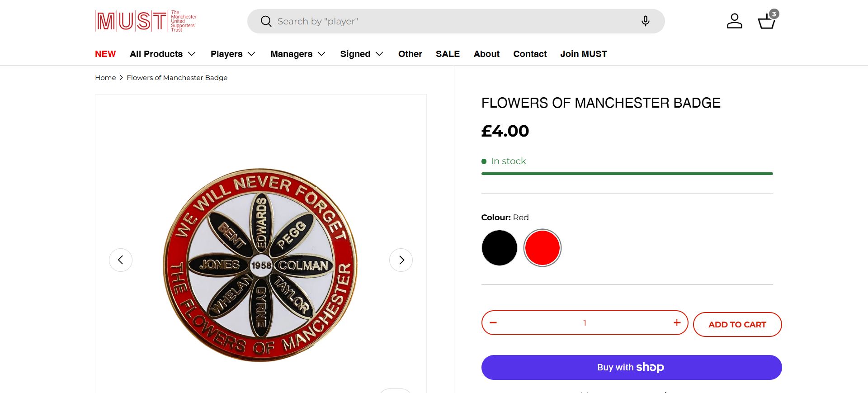The height and width of the screenshot is (393, 868).
Task: Open the NEW products page
Action: point(105,54)
